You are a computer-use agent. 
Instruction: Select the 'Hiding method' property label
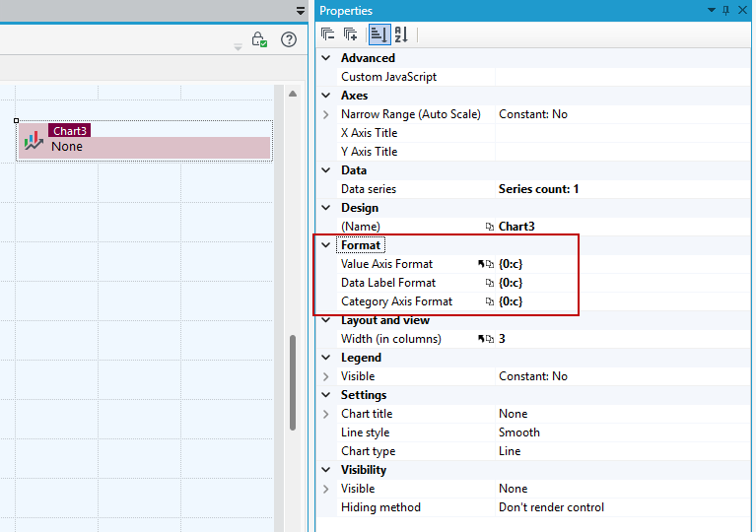coord(380,507)
